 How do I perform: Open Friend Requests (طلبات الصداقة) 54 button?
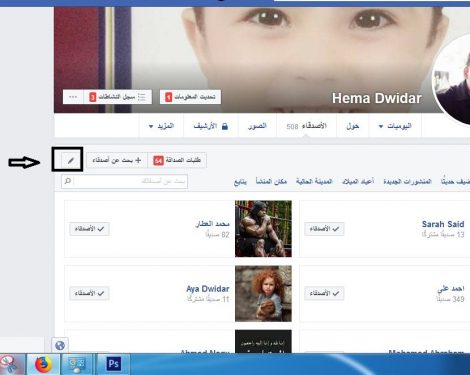(177, 160)
